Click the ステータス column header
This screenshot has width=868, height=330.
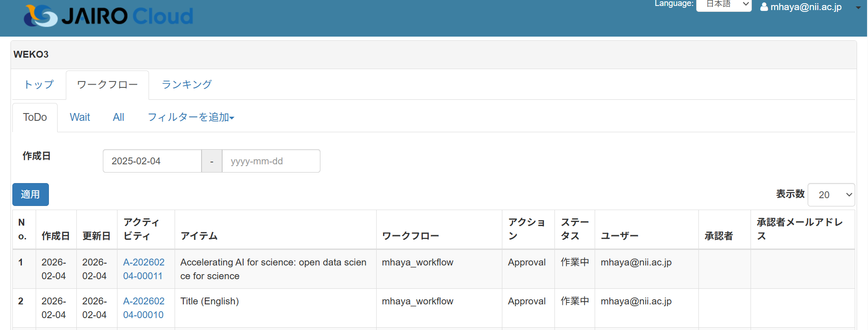coord(574,229)
